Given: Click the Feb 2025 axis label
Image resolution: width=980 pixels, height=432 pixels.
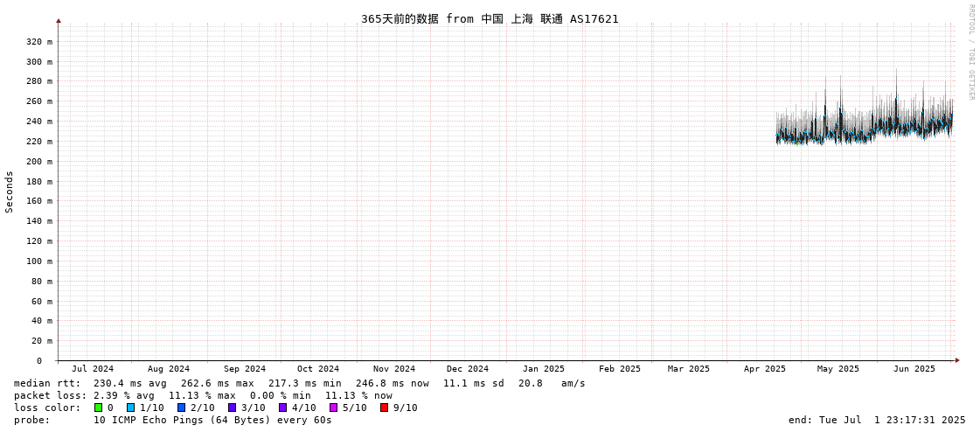Looking at the screenshot, I should [x=619, y=369].
